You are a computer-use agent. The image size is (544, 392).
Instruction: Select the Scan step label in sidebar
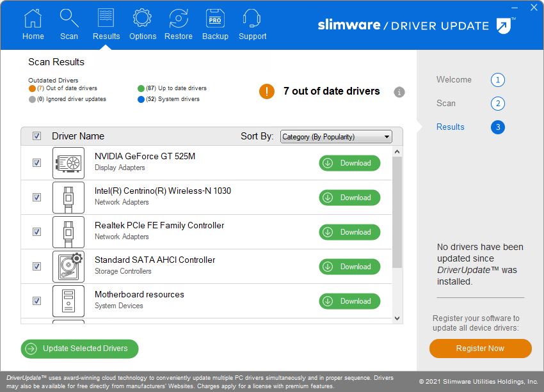coord(446,104)
